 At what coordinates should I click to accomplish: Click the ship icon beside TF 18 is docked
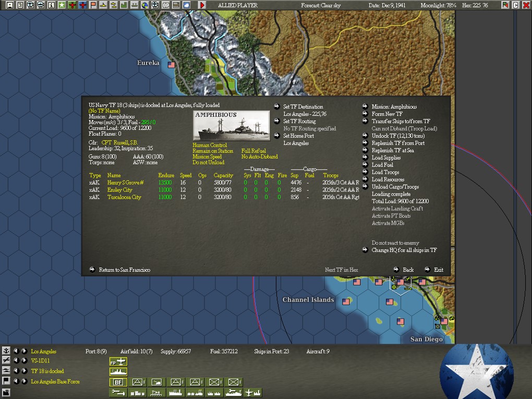[6, 370]
